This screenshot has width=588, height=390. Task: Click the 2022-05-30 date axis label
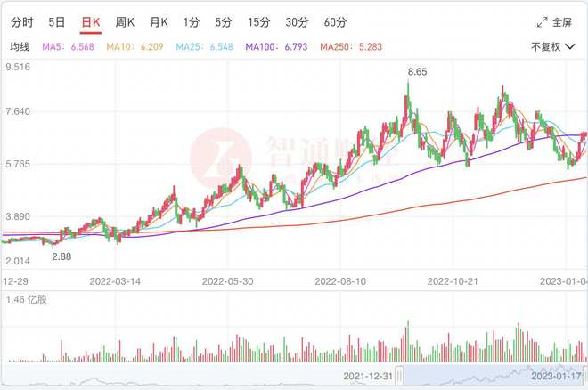pos(227,281)
